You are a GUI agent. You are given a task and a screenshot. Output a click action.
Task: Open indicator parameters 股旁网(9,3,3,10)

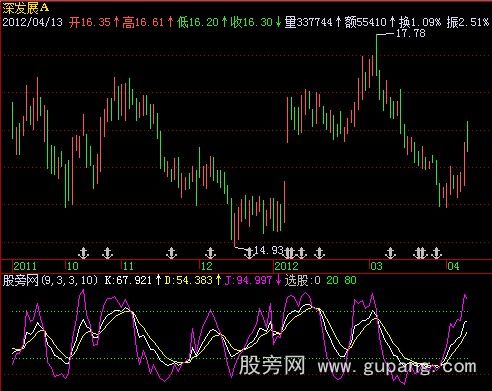[x=50, y=280]
